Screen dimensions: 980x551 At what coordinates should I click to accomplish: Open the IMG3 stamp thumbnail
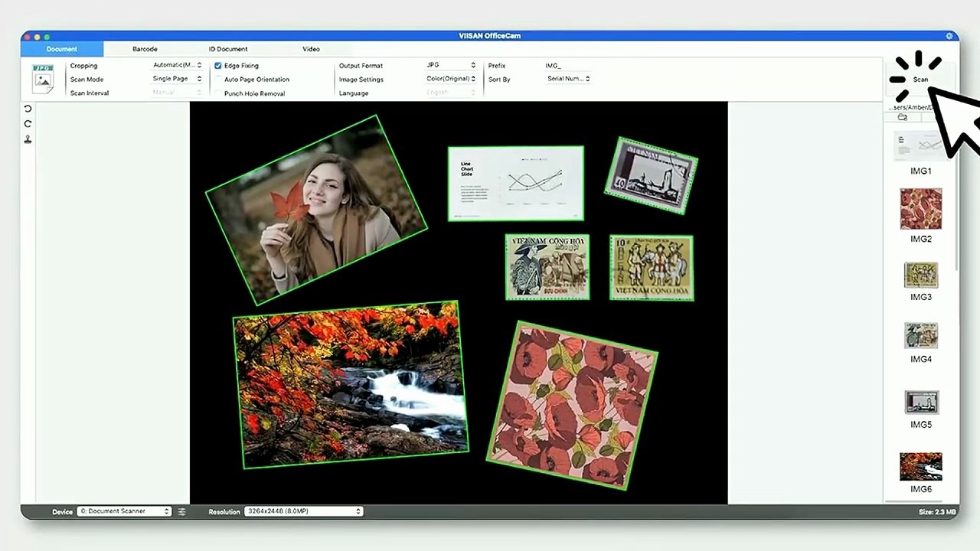[920, 275]
